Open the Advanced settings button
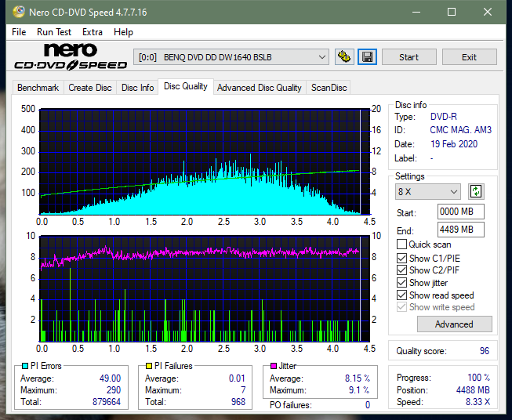 tap(454, 324)
